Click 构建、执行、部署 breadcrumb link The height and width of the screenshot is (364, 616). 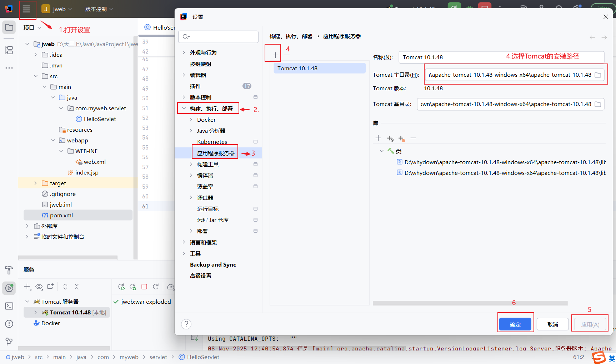coord(291,36)
